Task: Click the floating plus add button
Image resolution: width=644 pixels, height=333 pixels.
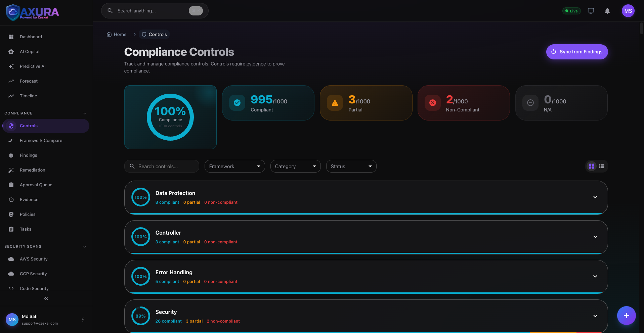Action: click(x=627, y=316)
